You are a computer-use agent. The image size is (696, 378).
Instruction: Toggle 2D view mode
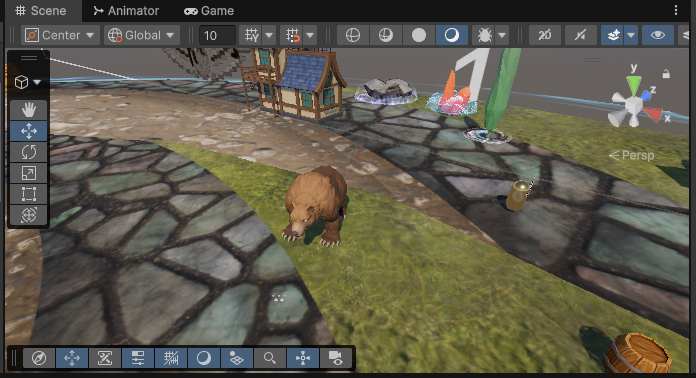click(x=545, y=35)
